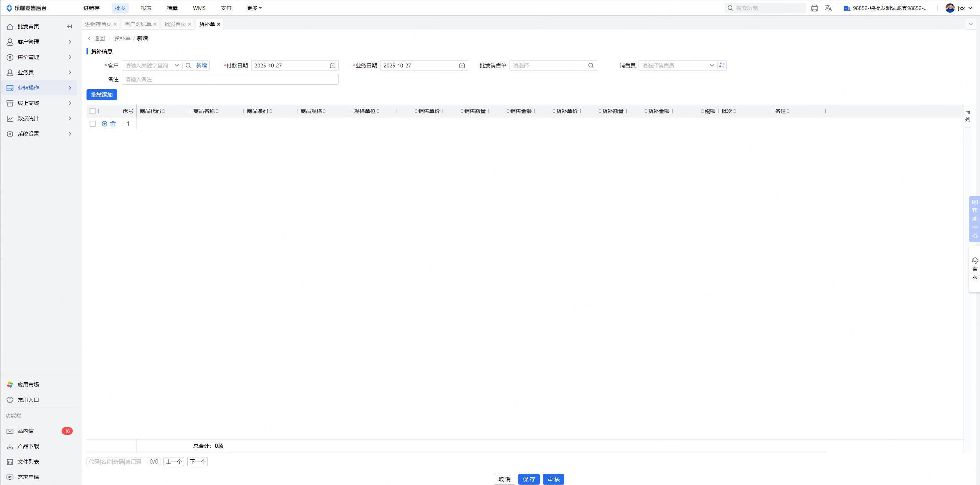Expand the 更多 menu in the top navigation
The width and height of the screenshot is (980, 485).
(x=254, y=8)
